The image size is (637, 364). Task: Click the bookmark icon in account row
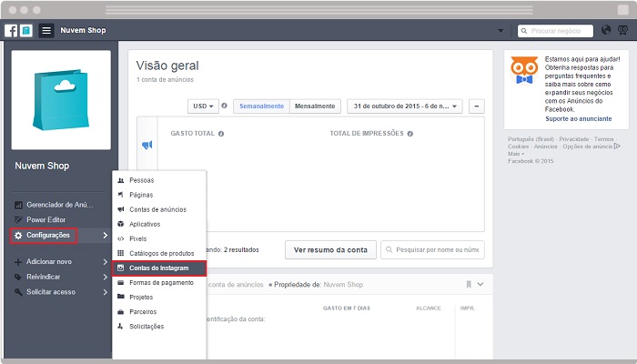click(469, 284)
